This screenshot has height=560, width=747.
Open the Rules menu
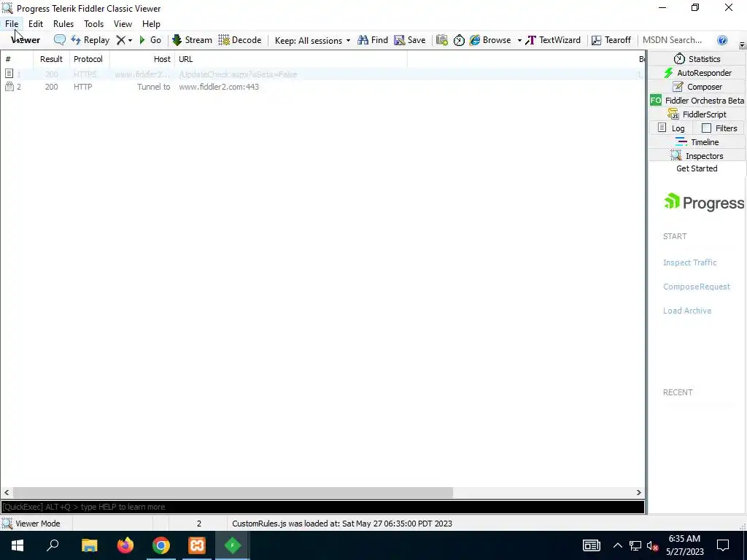point(63,24)
